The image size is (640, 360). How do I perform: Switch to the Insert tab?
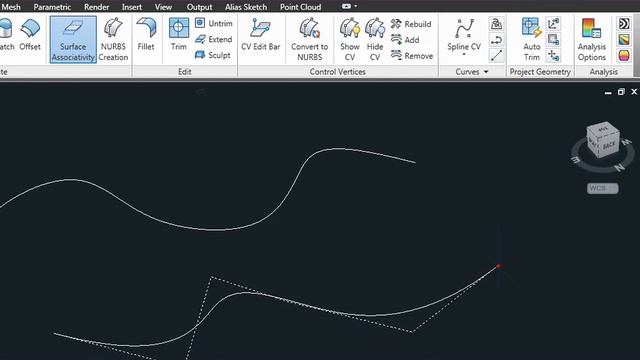point(132,7)
